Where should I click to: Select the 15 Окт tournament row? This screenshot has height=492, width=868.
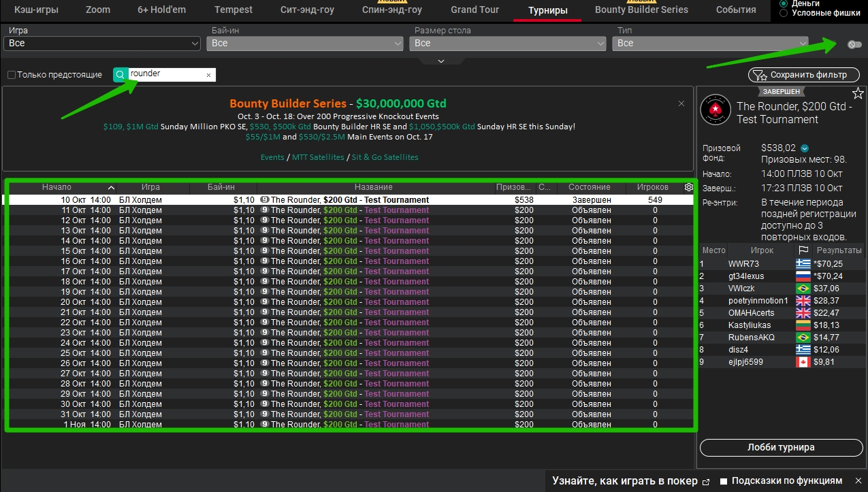tap(351, 251)
